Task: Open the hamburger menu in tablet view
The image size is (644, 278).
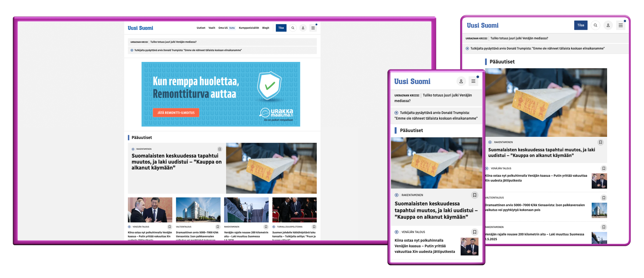Action: 620,25
